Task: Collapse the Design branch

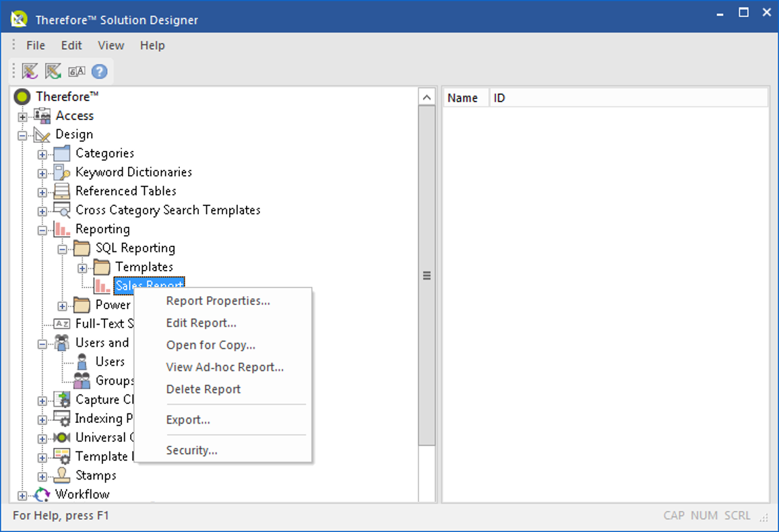Action: (x=22, y=134)
